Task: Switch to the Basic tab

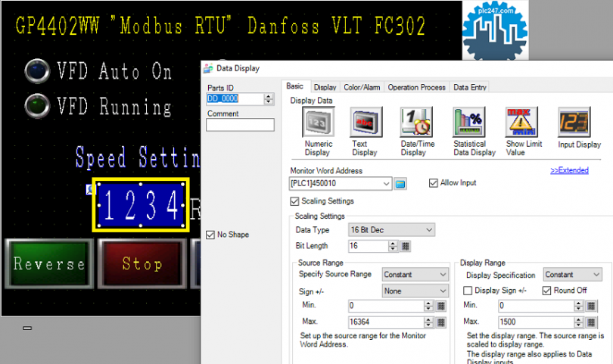Action: [x=295, y=86]
